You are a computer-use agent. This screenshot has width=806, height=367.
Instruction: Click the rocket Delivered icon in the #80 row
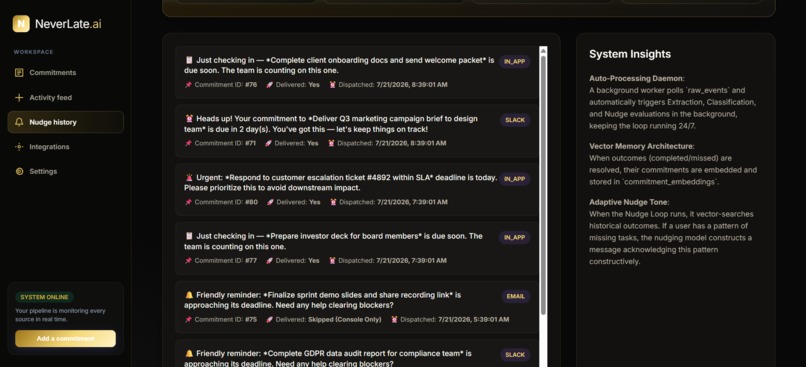pyautogui.click(x=270, y=202)
